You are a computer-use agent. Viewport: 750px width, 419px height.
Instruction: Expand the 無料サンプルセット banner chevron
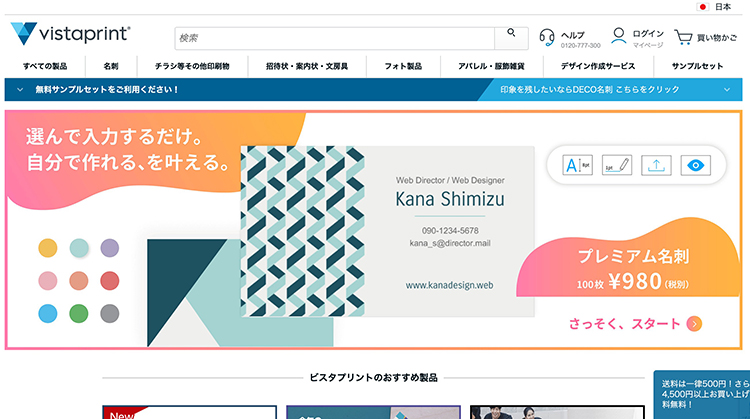(20, 89)
